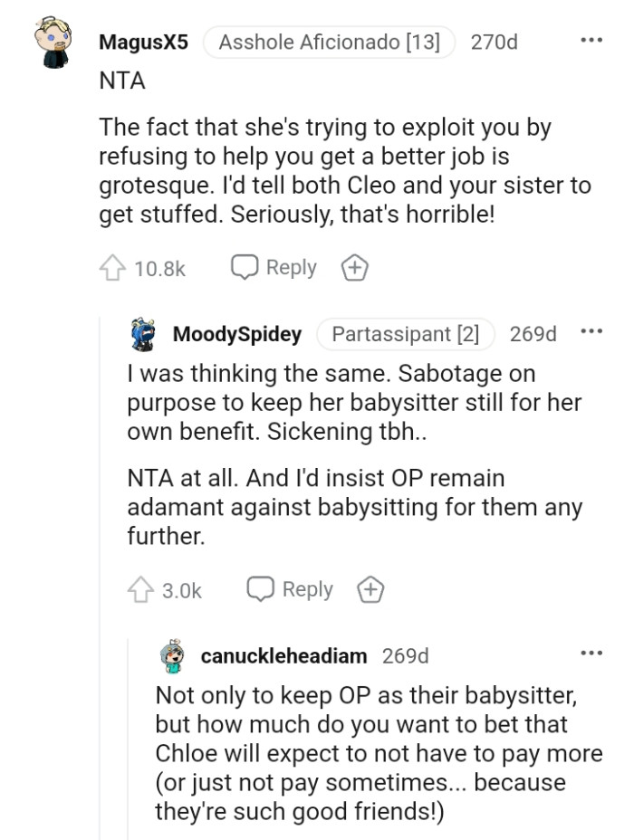Toggle upvote on MoodySpidey's comment
634x840 pixels.
(141, 588)
